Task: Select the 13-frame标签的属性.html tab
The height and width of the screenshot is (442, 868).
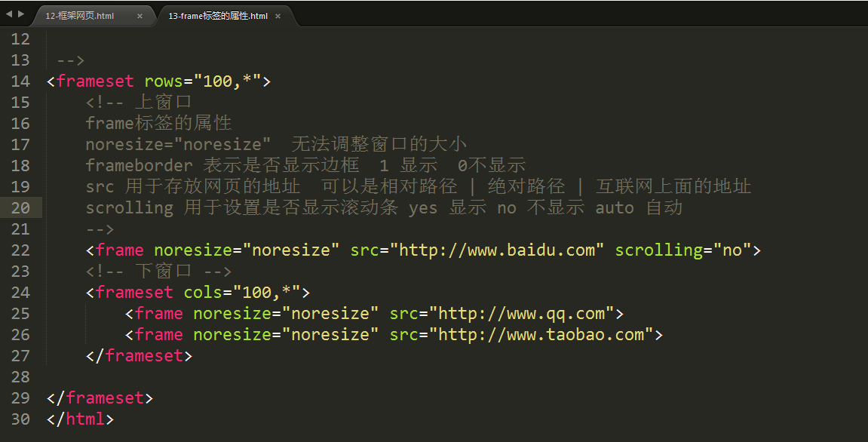Action: [x=218, y=16]
